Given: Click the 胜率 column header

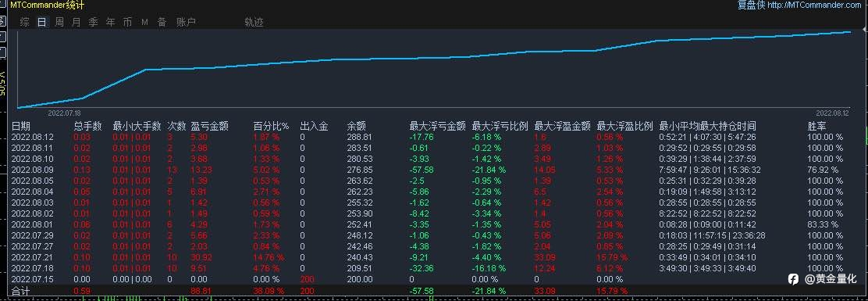Looking at the screenshot, I should (817, 126).
